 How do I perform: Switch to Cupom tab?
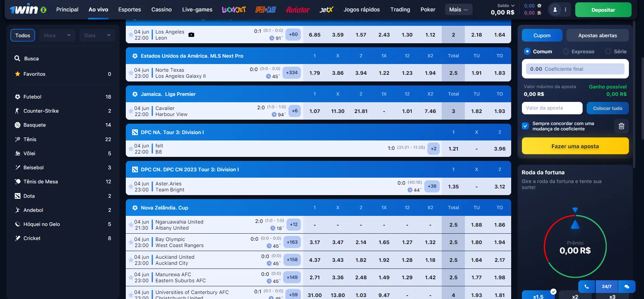tap(542, 35)
